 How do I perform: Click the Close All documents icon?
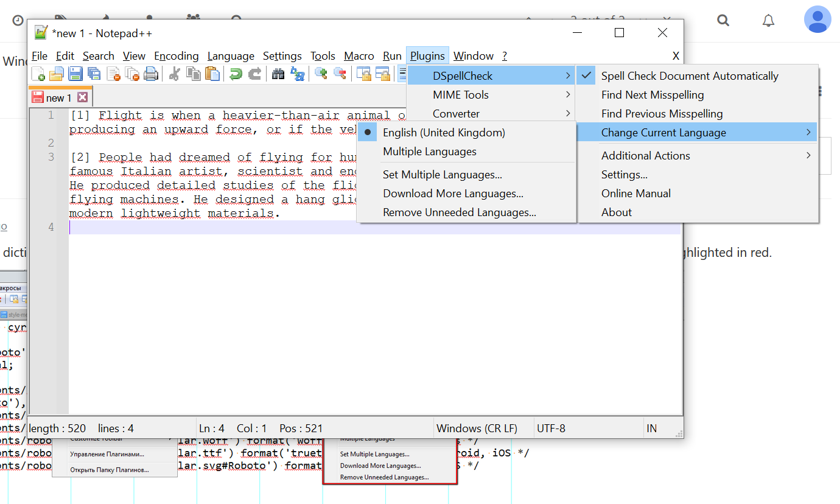click(132, 74)
